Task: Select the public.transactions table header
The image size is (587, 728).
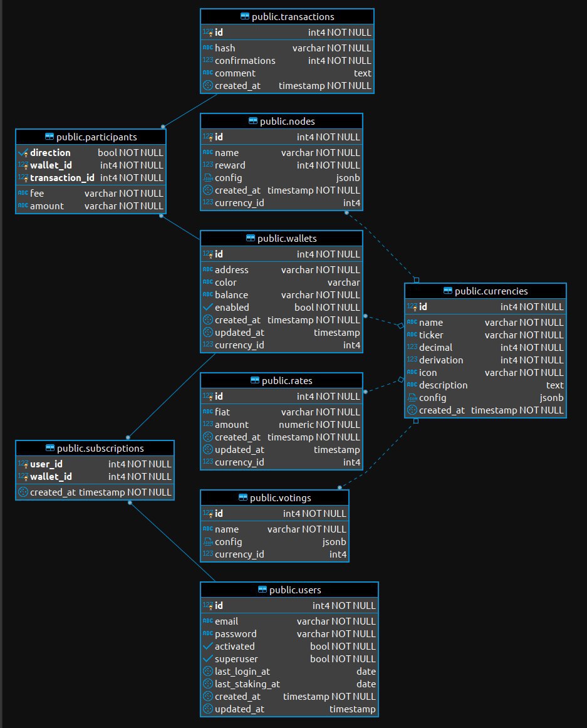Action: [287, 17]
